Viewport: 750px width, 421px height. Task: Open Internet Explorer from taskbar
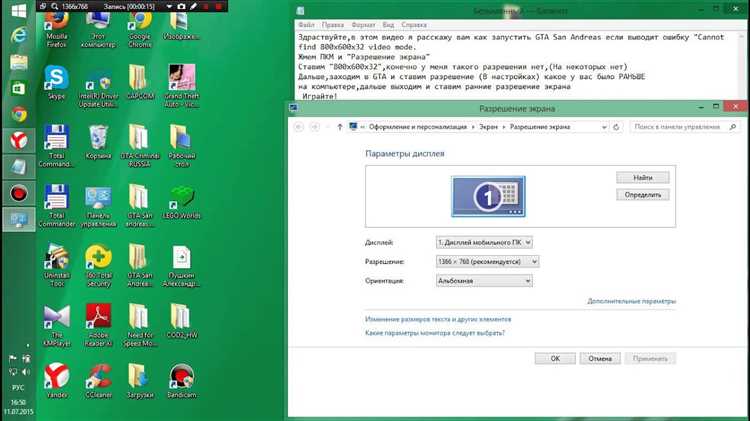pyautogui.click(x=18, y=36)
